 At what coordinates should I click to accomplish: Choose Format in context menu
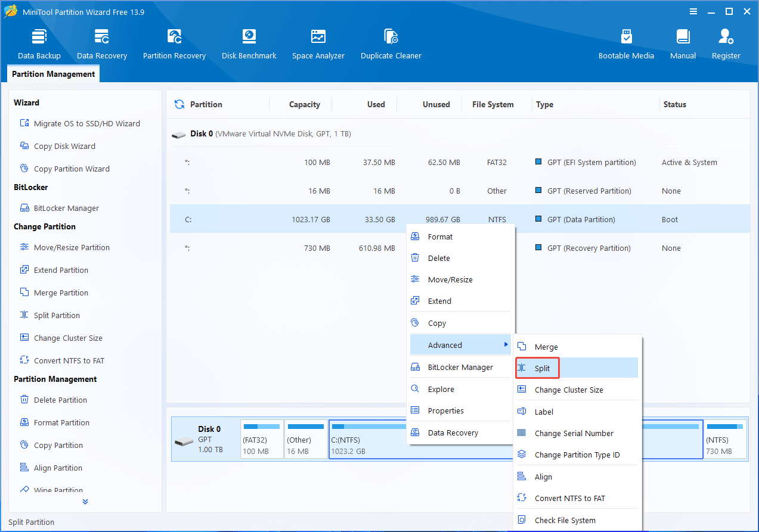(x=460, y=237)
